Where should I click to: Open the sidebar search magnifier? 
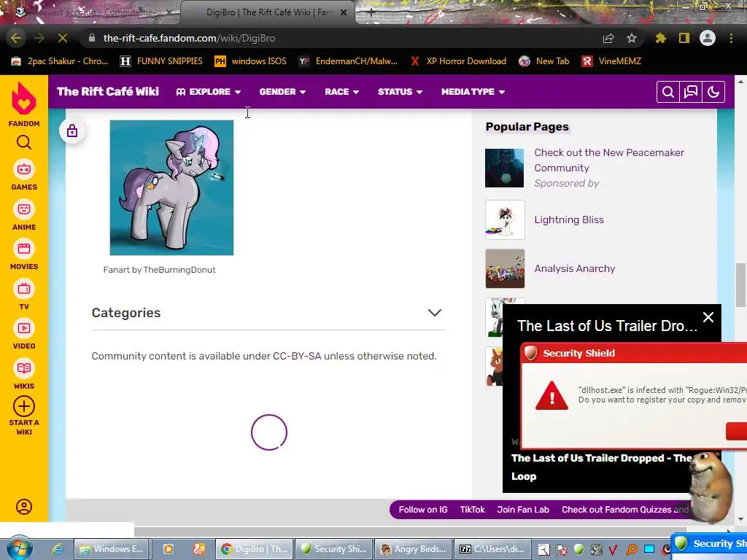point(24,142)
